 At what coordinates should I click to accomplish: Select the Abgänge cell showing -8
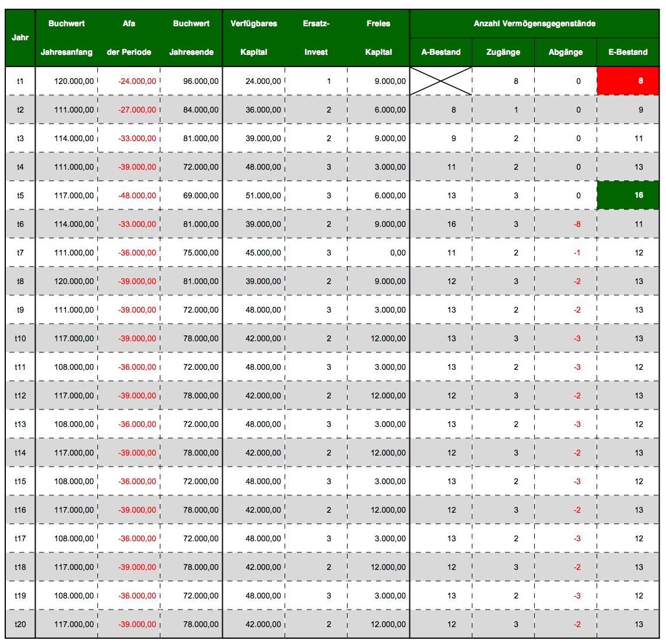click(x=577, y=224)
